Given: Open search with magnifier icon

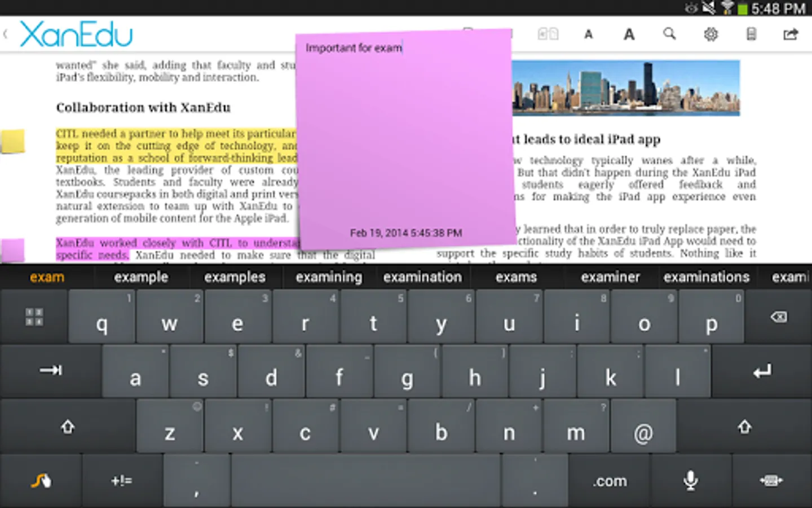Looking at the screenshot, I should [669, 34].
